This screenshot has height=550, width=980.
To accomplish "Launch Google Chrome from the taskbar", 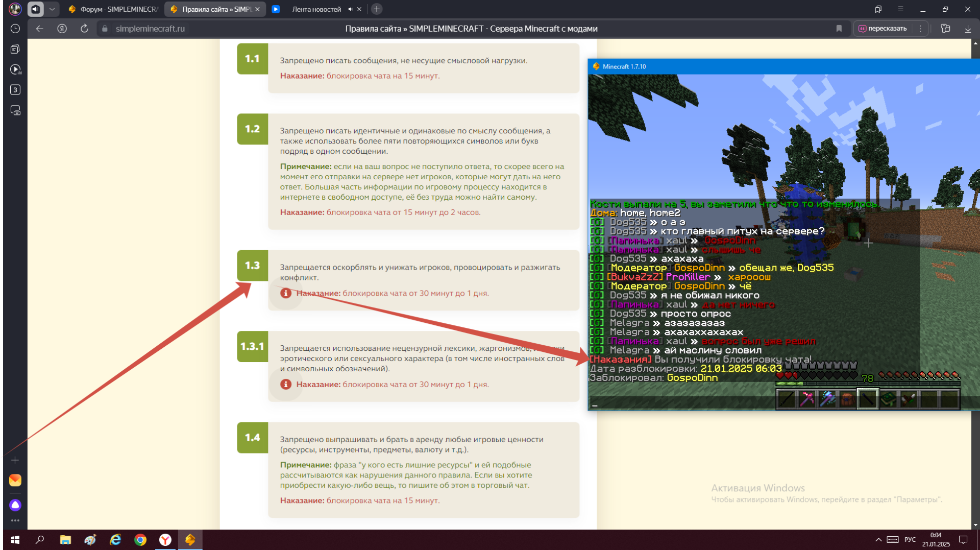I will coord(140,540).
